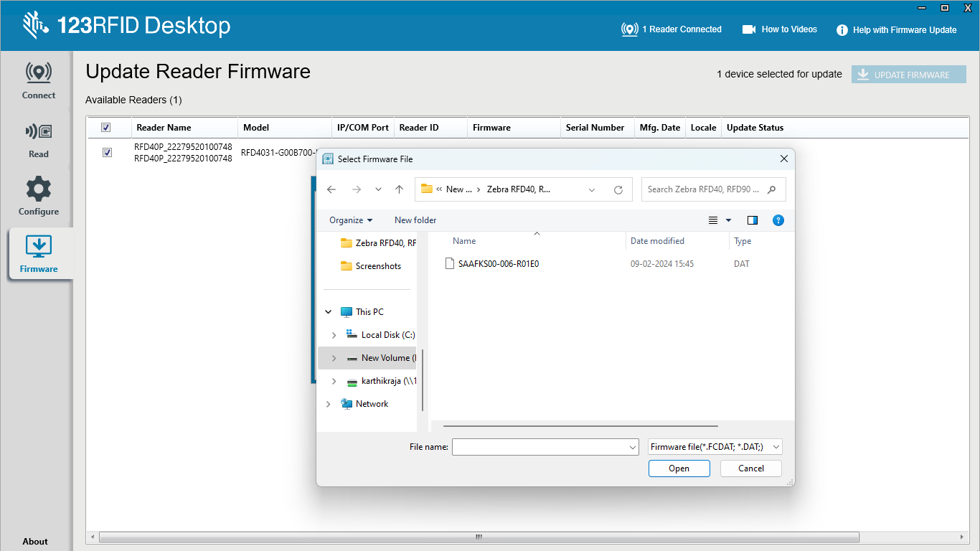Open the Connect panel in sidebar
The image size is (980, 551).
pos(39,80)
